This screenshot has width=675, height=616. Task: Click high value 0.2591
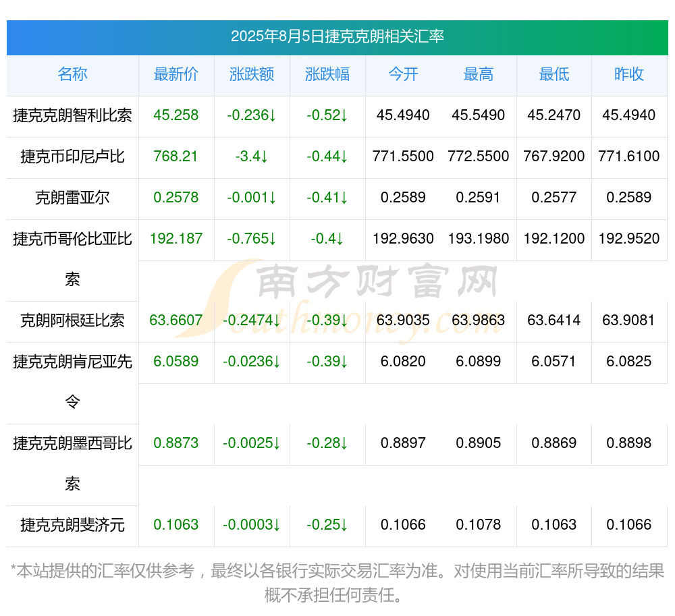pos(479,198)
